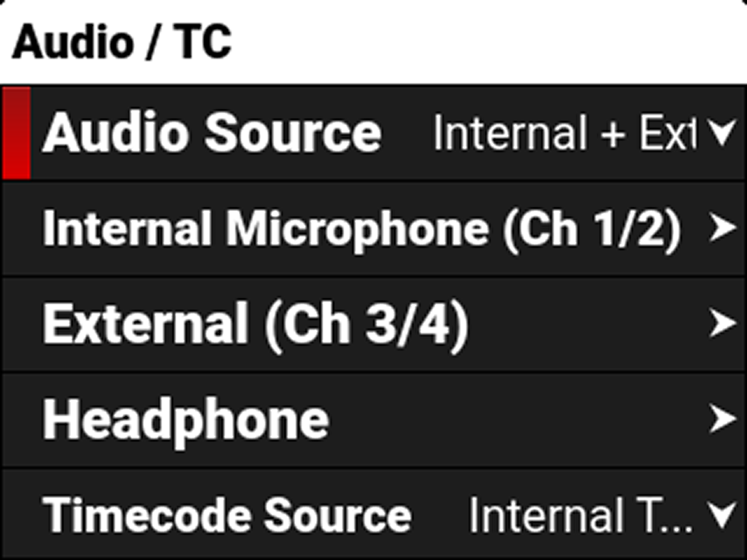This screenshot has width=747, height=560.
Task: Click the 'Audio / TC' menu title
Action: point(122,42)
